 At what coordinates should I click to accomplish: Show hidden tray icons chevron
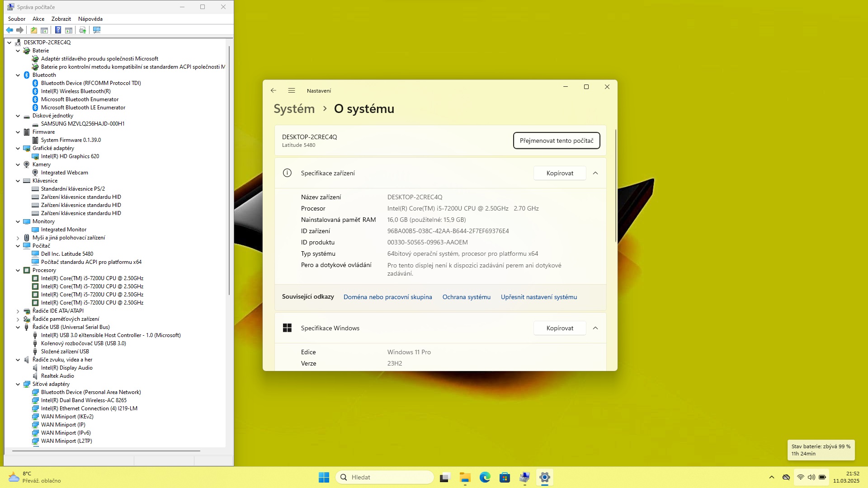click(x=772, y=477)
